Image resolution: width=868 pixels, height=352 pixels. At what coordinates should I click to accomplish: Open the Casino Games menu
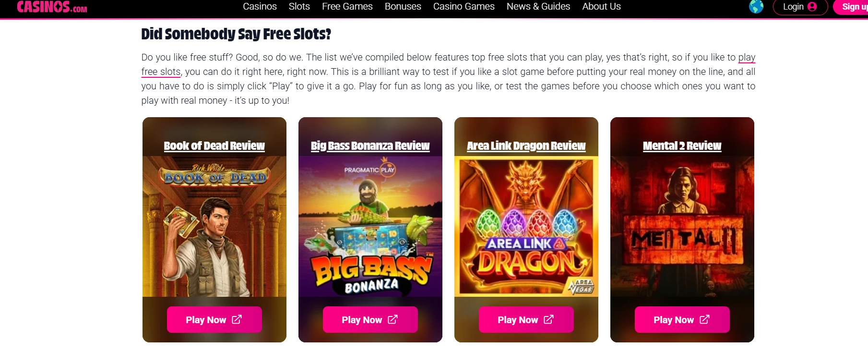[464, 6]
